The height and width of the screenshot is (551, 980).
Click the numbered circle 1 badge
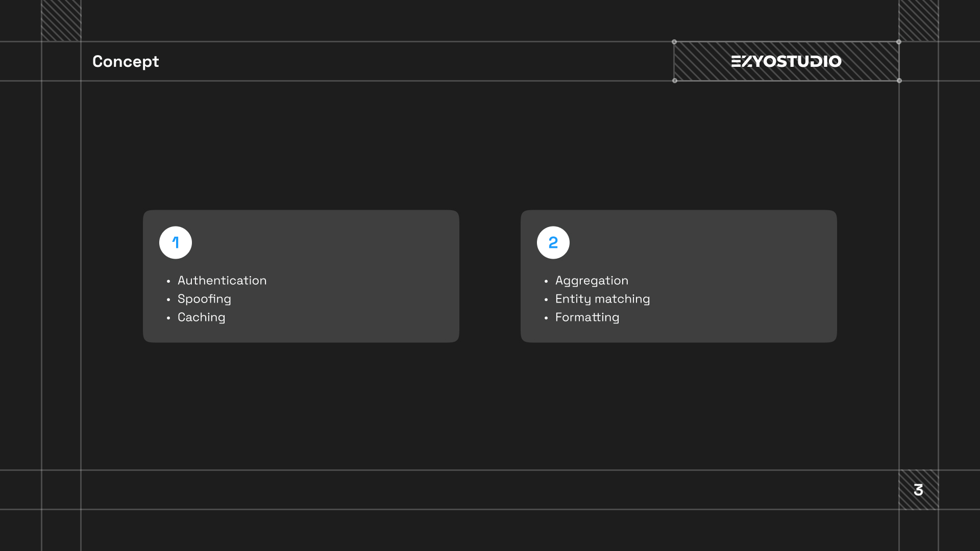[x=176, y=243]
